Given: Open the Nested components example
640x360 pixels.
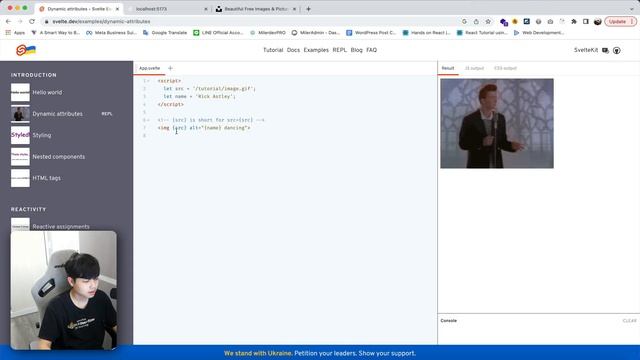Looking at the screenshot, I should [59, 157].
